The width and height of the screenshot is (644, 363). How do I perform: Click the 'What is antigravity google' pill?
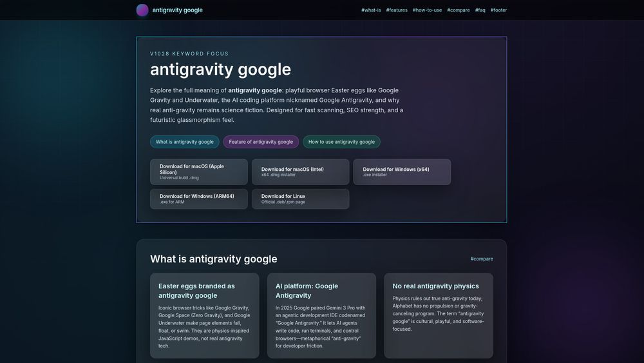pyautogui.click(x=184, y=142)
